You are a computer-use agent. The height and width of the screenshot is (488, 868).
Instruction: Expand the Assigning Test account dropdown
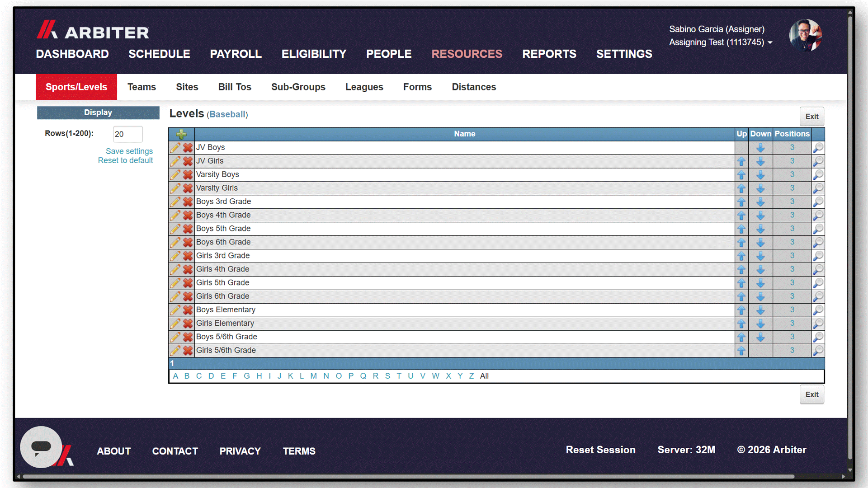coord(721,42)
